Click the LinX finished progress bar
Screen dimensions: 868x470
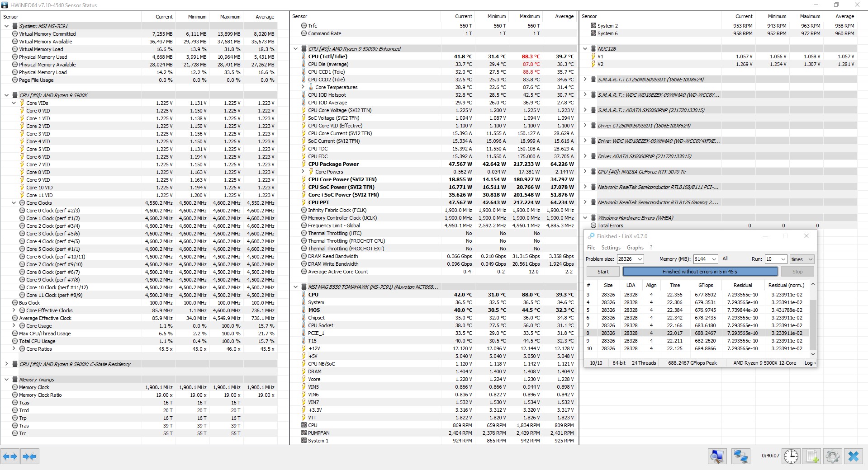coord(700,272)
